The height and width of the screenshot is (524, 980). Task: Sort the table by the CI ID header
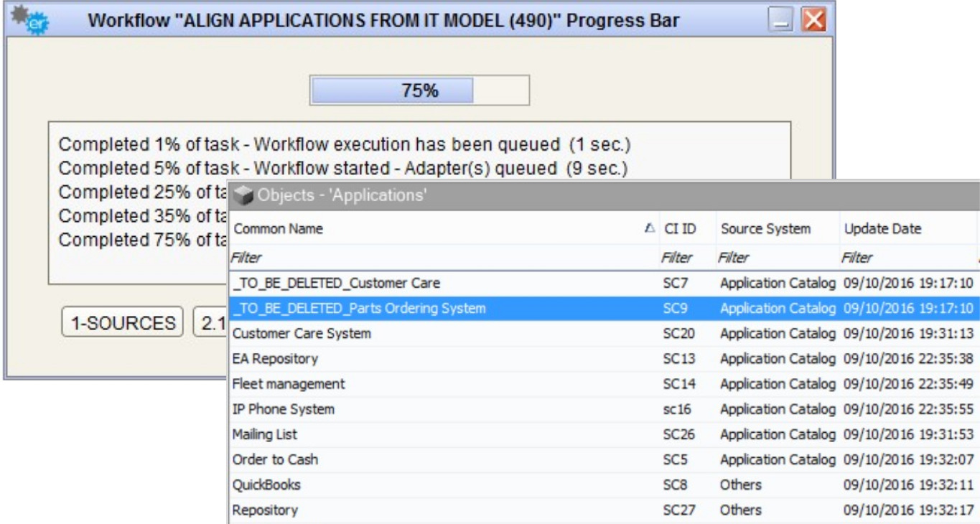(678, 228)
